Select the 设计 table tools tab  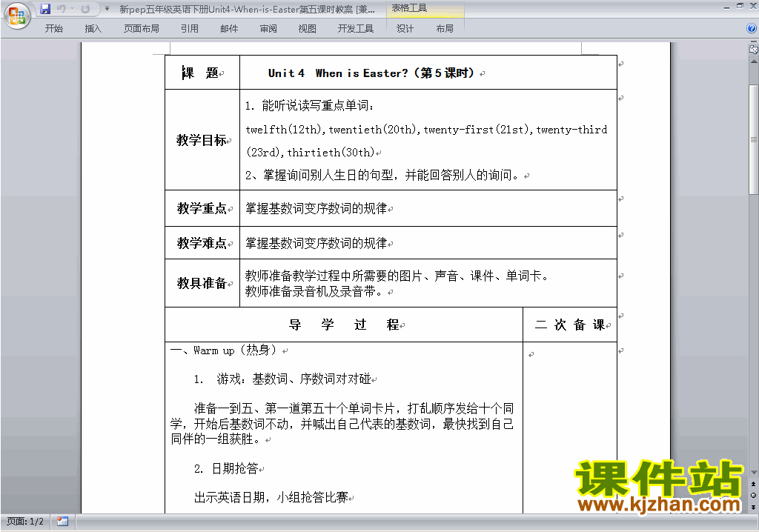click(x=405, y=29)
